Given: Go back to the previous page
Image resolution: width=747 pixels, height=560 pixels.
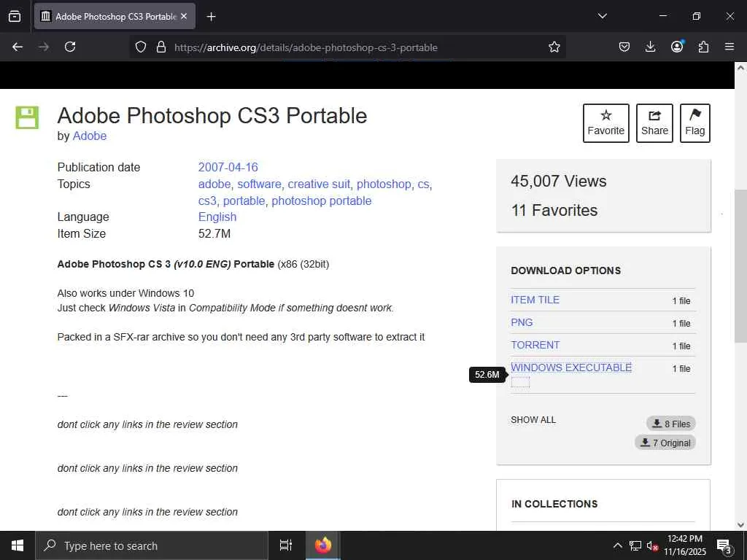Looking at the screenshot, I should point(18,47).
